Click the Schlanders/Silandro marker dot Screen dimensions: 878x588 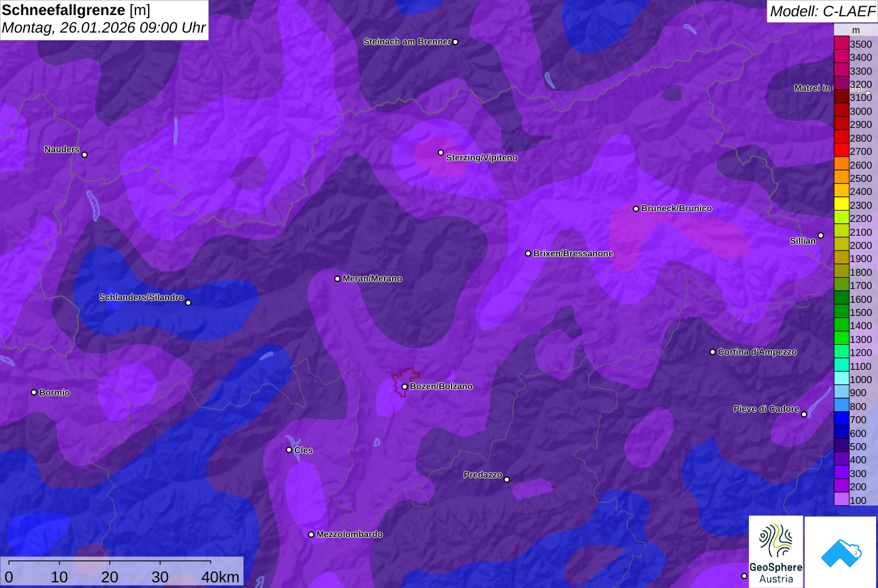click(188, 303)
